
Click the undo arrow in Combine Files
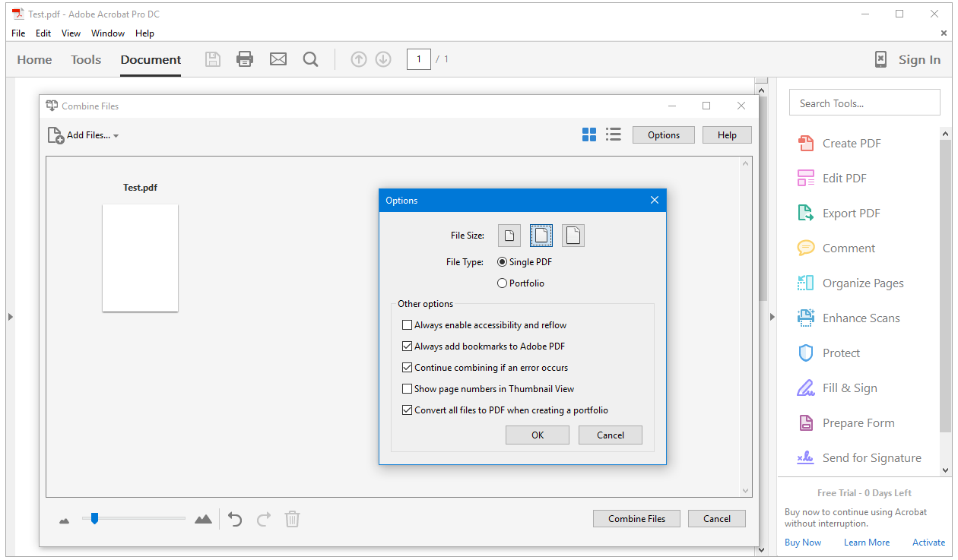236,519
